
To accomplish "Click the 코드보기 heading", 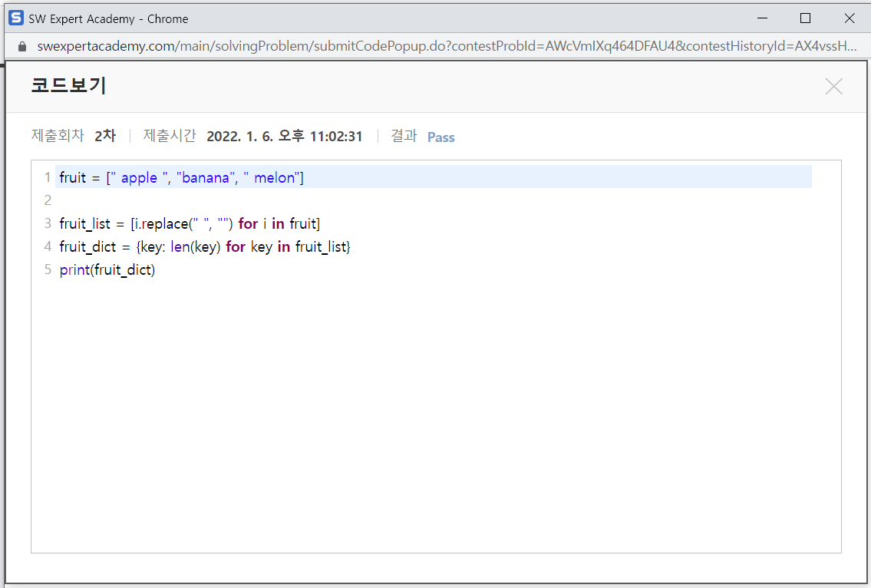I will click(68, 85).
